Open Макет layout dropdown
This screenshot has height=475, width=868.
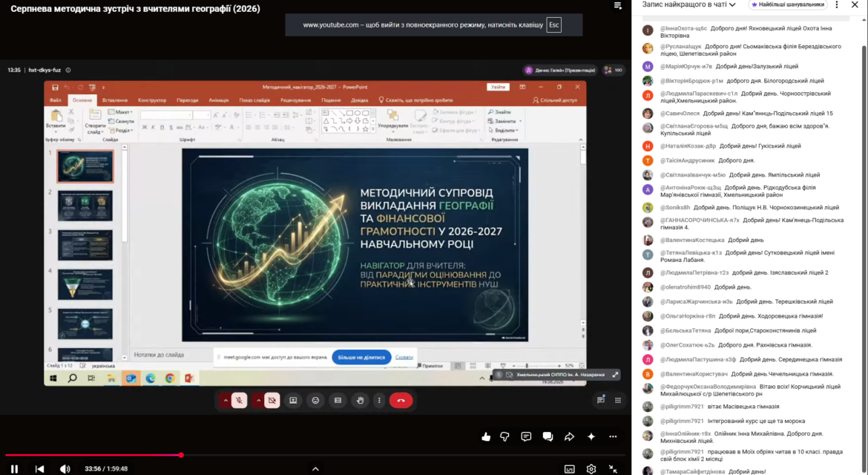pyautogui.click(x=121, y=112)
